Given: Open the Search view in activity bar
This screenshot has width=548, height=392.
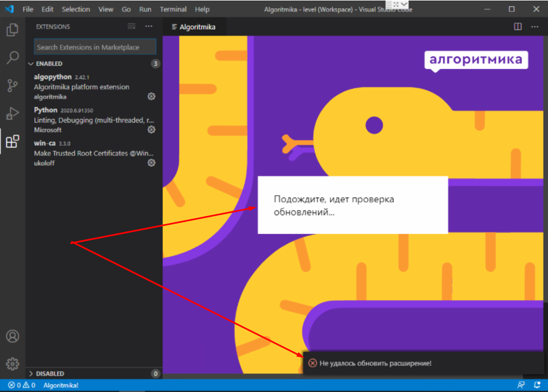Looking at the screenshot, I should pos(12,58).
